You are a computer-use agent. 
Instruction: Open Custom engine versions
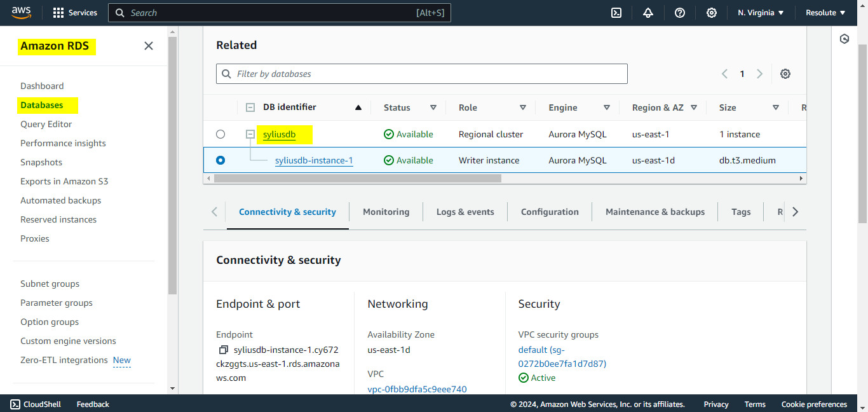click(68, 341)
